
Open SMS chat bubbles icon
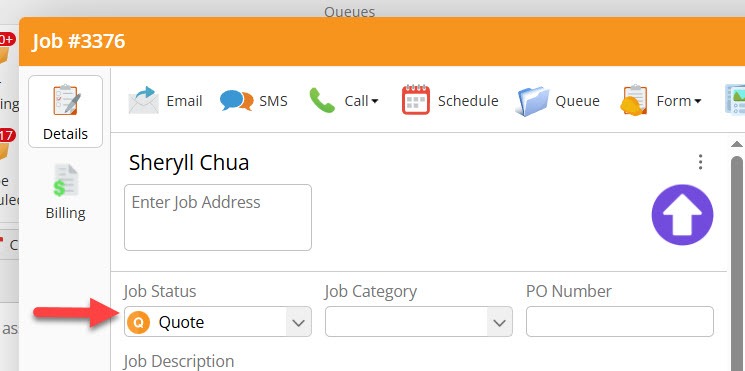(237, 101)
